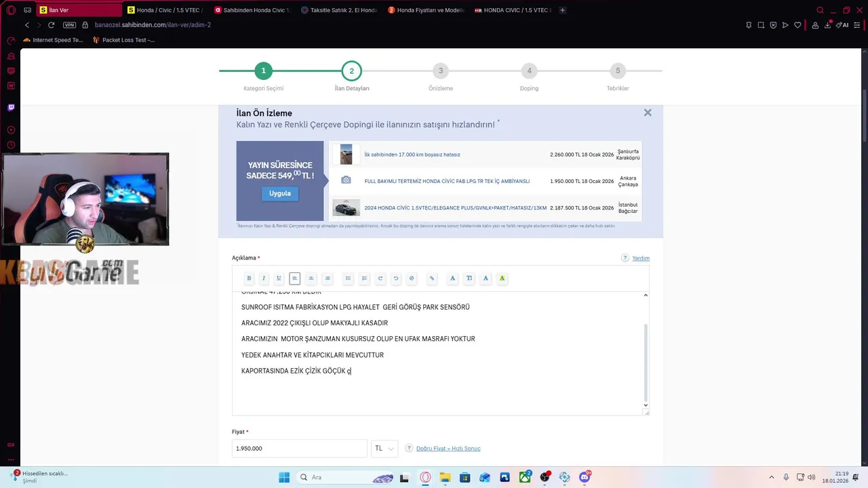Click the clear formatting icon in editor
Screen dimensions: 868x488
coord(412,279)
